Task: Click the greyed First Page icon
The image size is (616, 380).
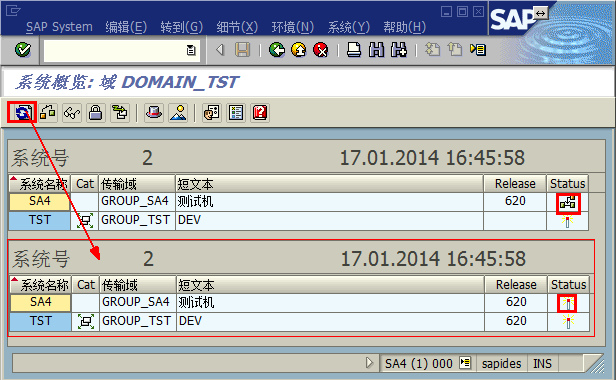Action: 433,50
